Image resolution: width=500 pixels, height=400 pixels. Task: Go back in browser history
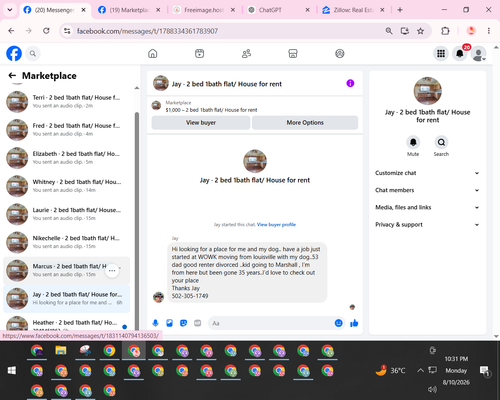pos(11,31)
